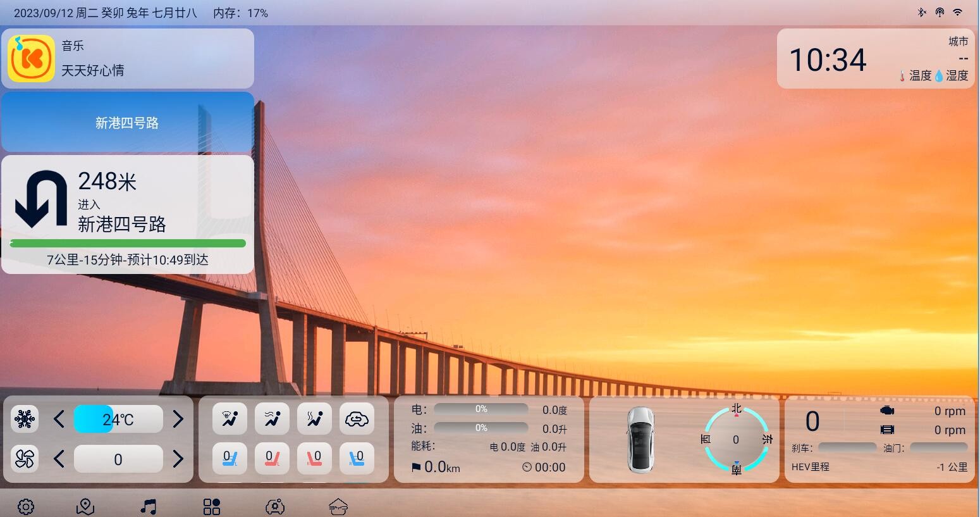Click the 24℃ temperature slider bar
Screen dimensions: 980x517
pos(118,419)
